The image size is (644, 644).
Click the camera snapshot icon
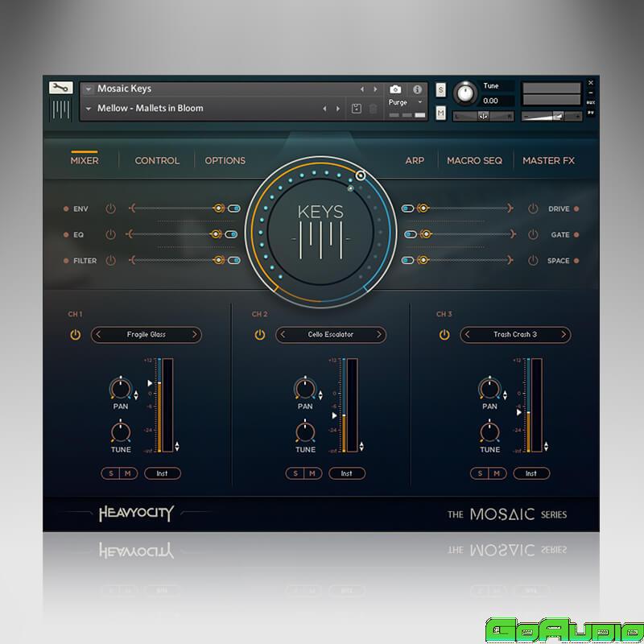click(395, 89)
